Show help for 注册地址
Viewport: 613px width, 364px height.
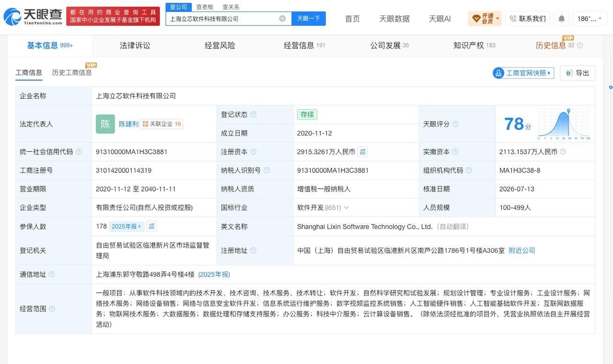pos(253,250)
